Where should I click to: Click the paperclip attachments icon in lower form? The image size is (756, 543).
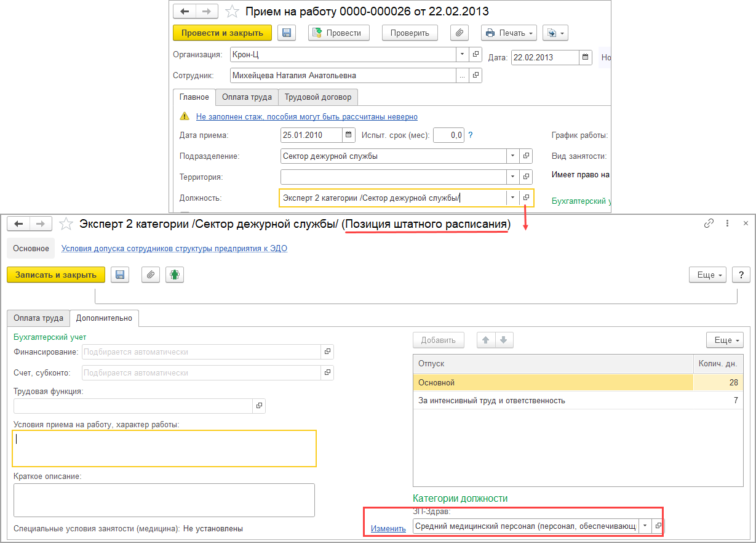pos(151,275)
